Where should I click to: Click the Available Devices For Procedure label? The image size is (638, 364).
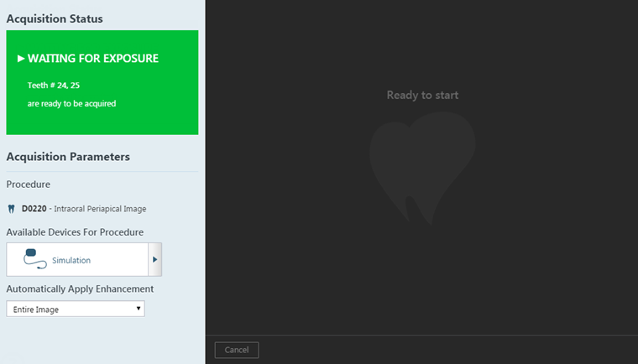tap(75, 232)
